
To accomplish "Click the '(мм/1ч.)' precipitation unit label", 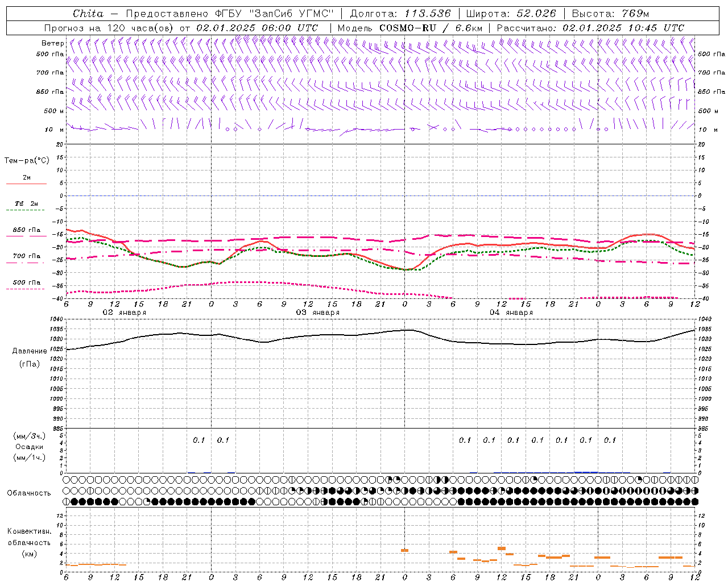I will point(30,458).
